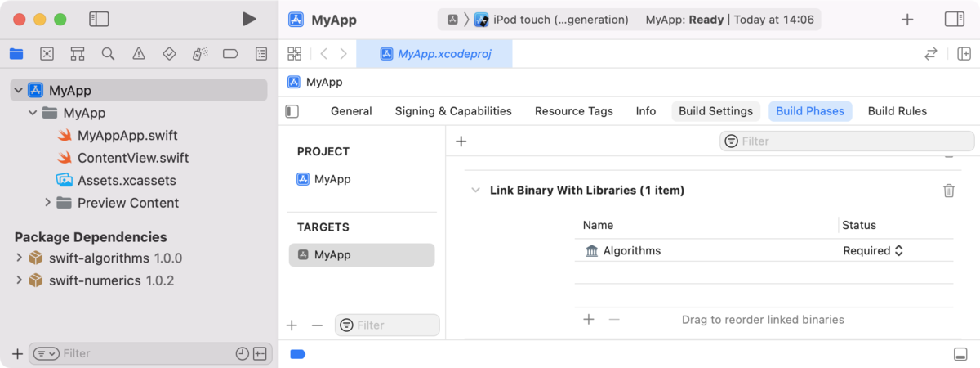Click the MyApp breadcrumb in jump bar
The width and height of the screenshot is (980, 368).
(315, 82)
